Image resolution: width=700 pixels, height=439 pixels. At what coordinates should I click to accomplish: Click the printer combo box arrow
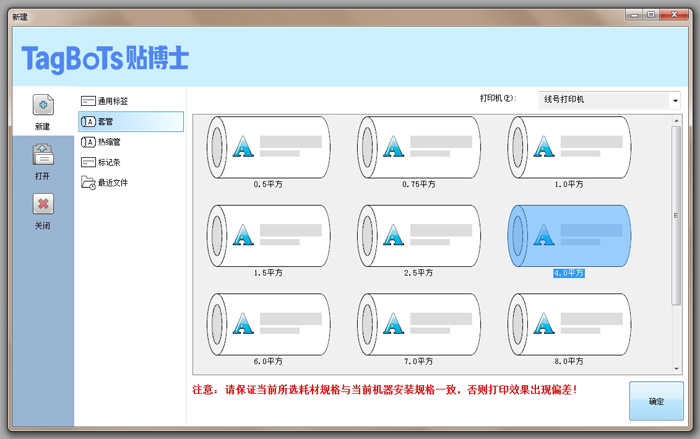[675, 100]
